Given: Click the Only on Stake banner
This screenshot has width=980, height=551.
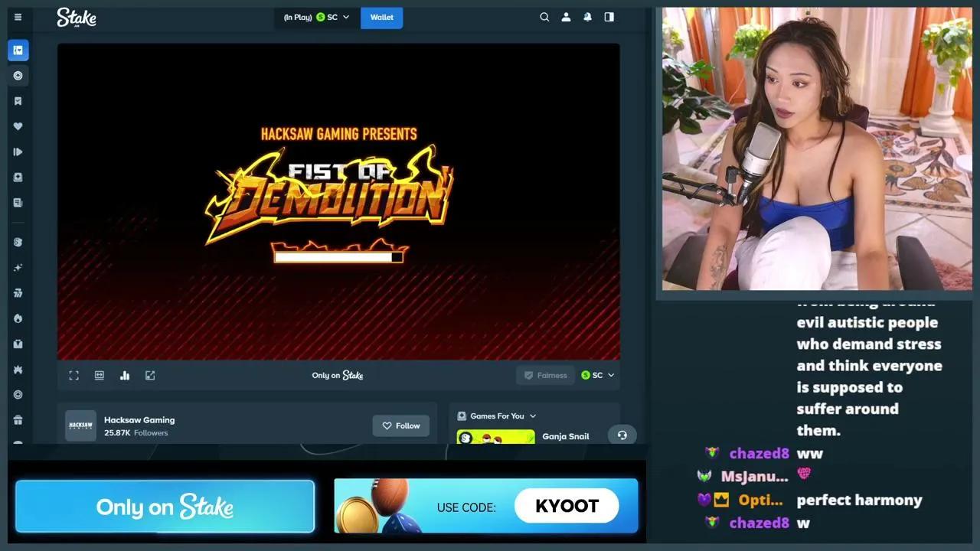Looking at the screenshot, I should pyautogui.click(x=165, y=507).
